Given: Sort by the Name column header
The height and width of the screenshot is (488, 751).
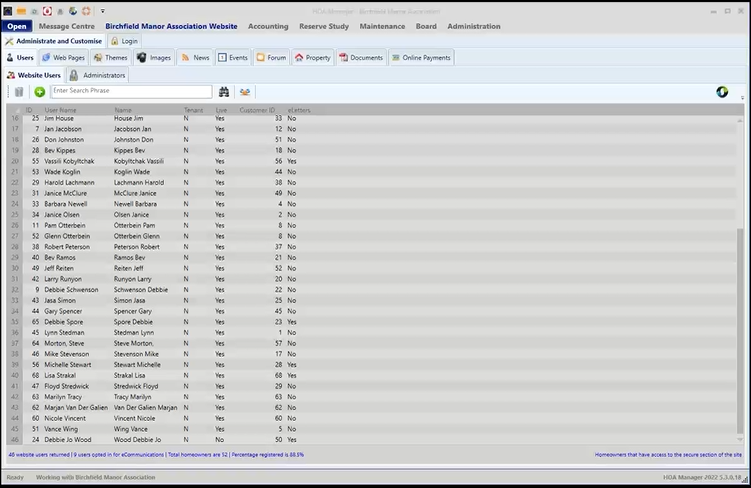Looking at the screenshot, I should 123,110.
